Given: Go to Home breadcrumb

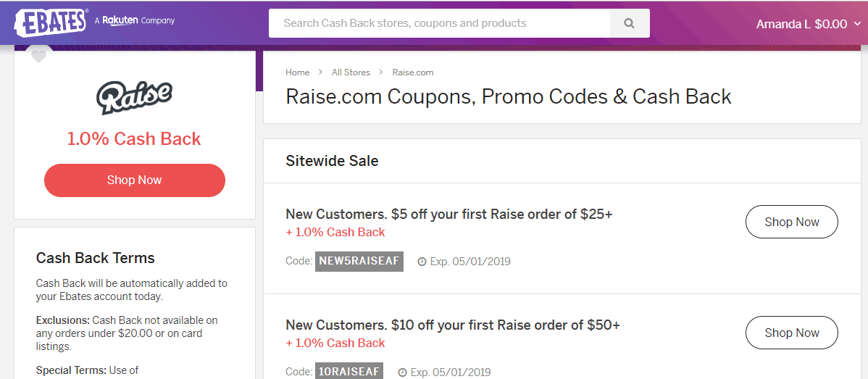Looking at the screenshot, I should (x=297, y=72).
